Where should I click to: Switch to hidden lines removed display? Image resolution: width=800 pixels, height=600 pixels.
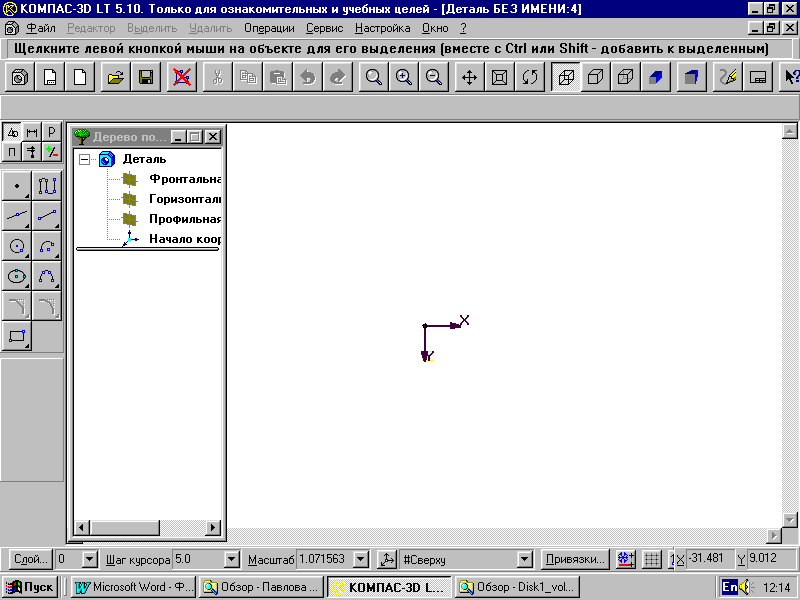[x=596, y=78]
